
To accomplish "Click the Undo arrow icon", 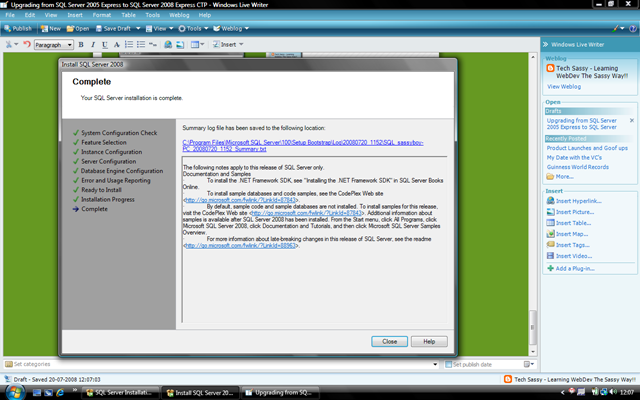I will click(27, 44).
